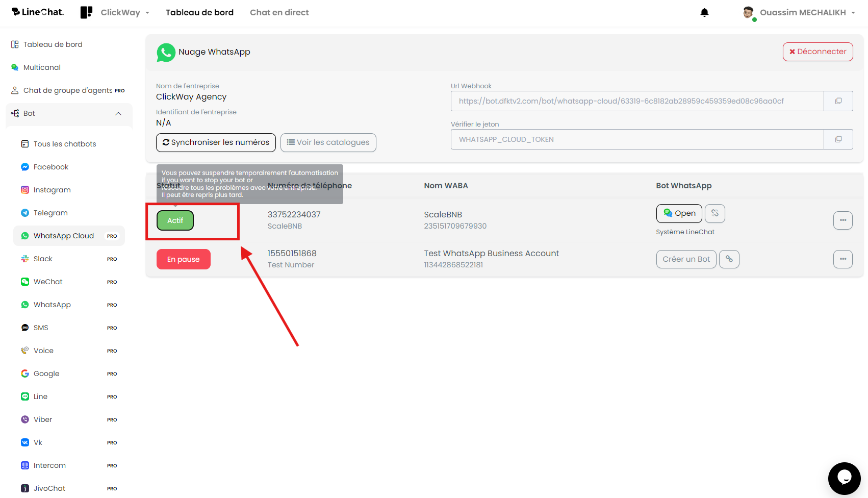The image size is (868, 498).
Task: Open the notifications bell
Action: click(x=704, y=12)
